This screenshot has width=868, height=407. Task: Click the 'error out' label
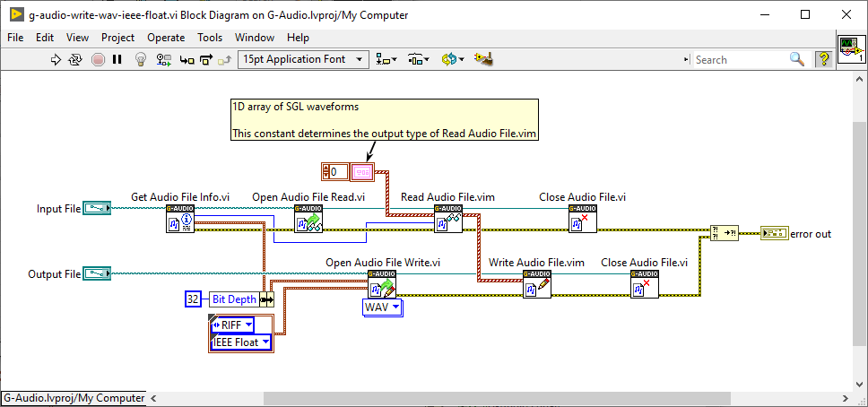[x=811, y=234]
